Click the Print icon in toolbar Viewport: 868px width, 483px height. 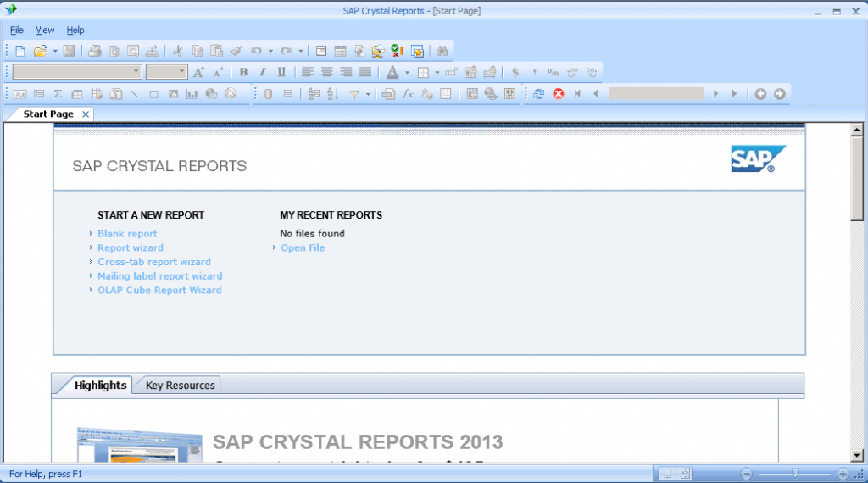[x=96, y=51]
